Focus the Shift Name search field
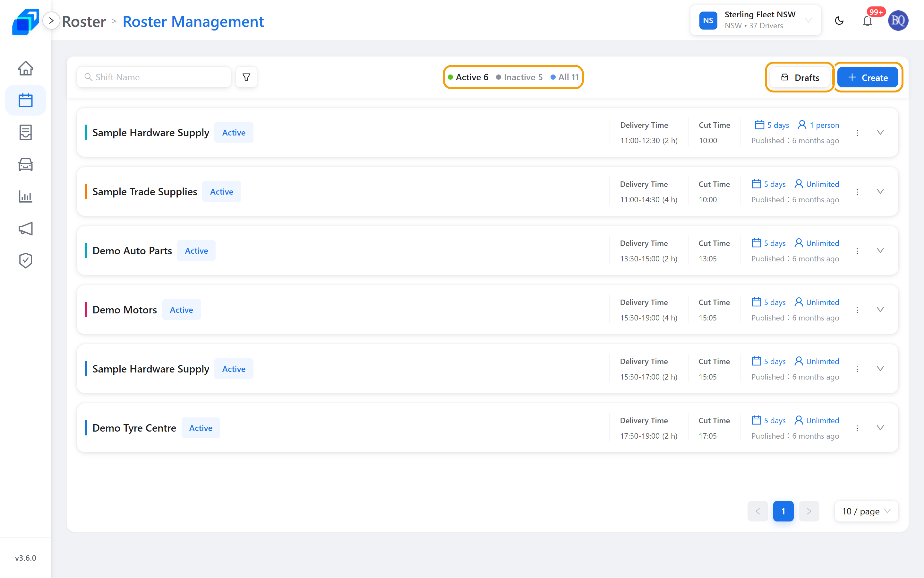This screenshot has width=924, height=578. tap(154, 77)
